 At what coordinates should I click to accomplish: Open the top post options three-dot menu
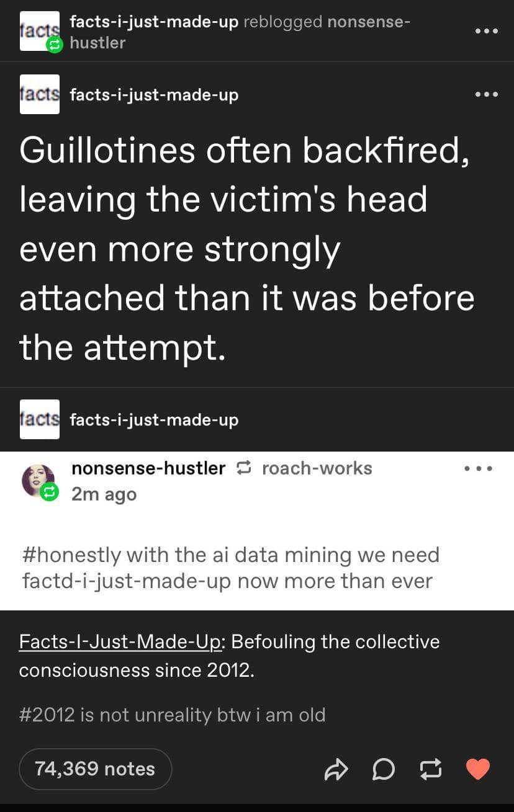[487, 31]
